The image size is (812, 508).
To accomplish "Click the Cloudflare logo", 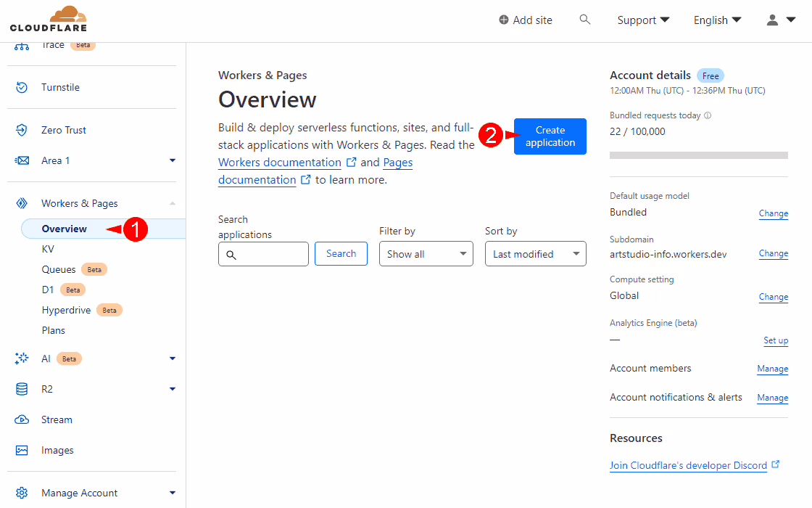I will pyautogui.click(x=49, y=20).
